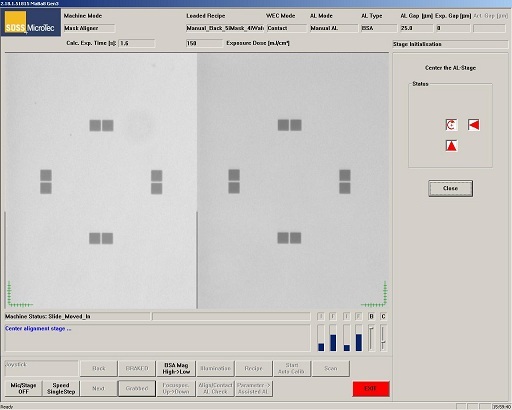This screenshot has width=512, height=410.
Task: Click the right camera live image
Action: click(x=293, y=181)
